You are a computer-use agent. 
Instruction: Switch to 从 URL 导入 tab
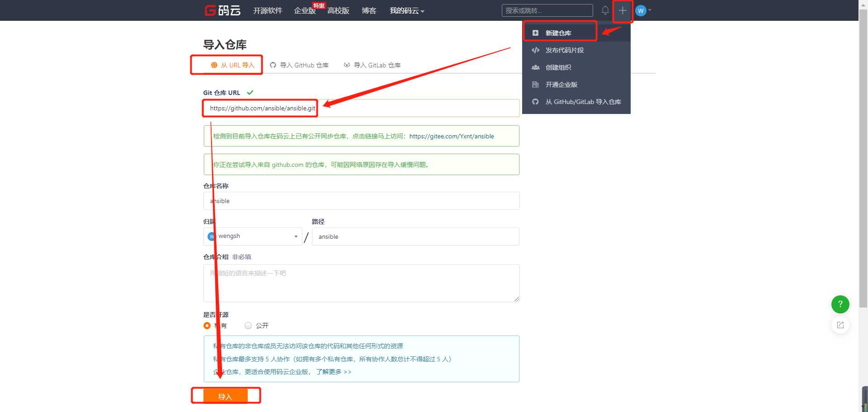point(233,65)
